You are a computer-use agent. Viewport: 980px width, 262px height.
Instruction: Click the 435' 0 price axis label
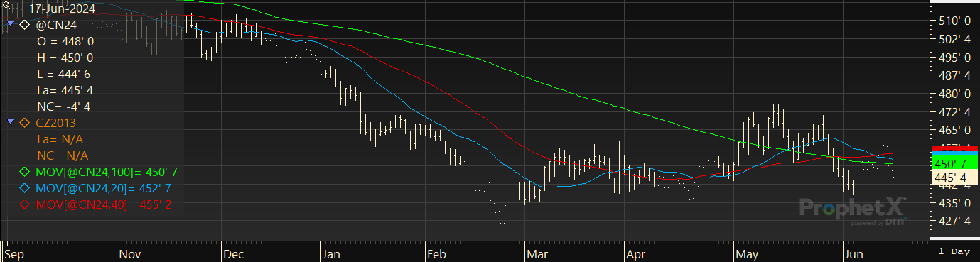(954, 203)
